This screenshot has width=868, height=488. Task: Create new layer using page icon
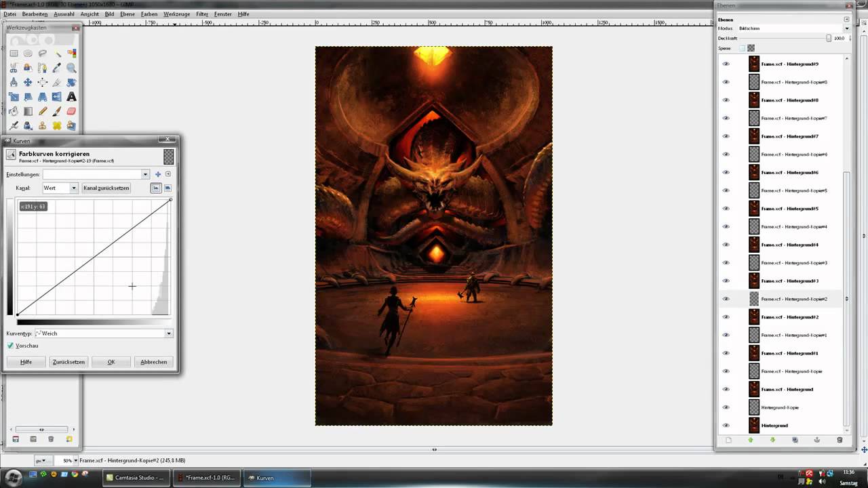tap(728, 440)
